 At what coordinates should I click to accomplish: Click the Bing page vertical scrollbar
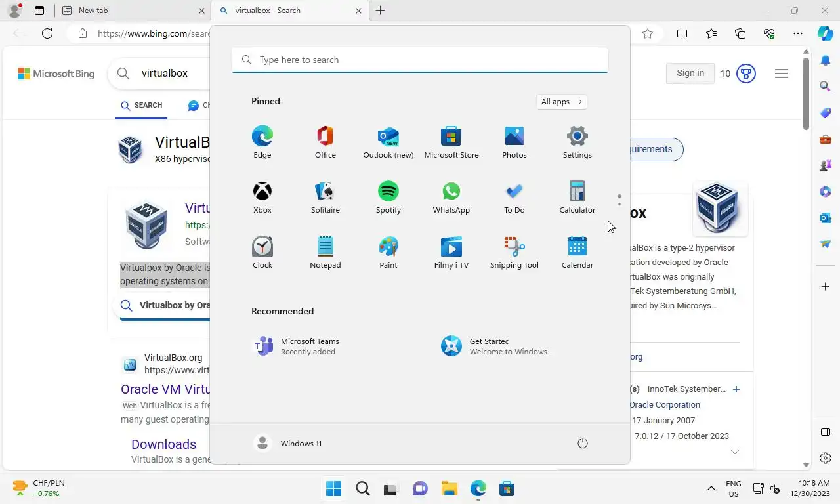click(807, 93)
